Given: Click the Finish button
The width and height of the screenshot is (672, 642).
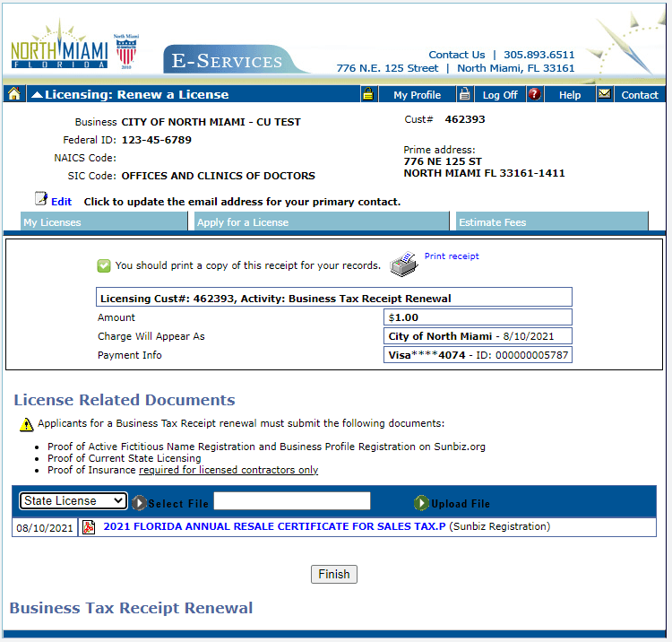Looking at the screenshot, I should 334,574.
